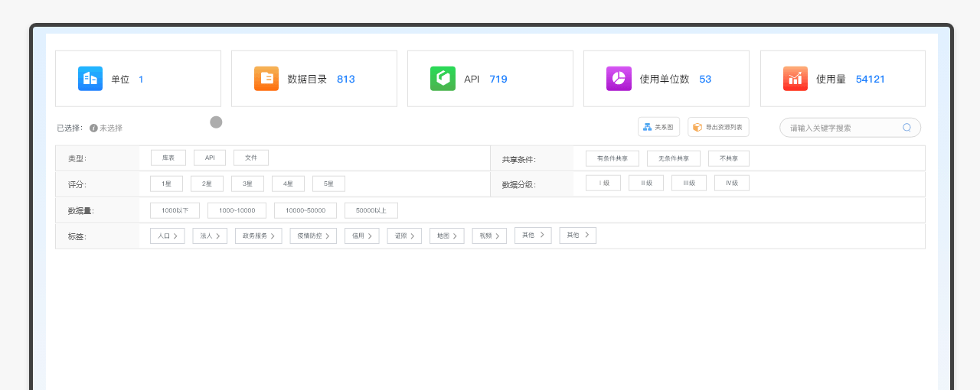980x390 pixels.
Task: Select the 1000~10000 data volume filter
Action: [237, 210]
